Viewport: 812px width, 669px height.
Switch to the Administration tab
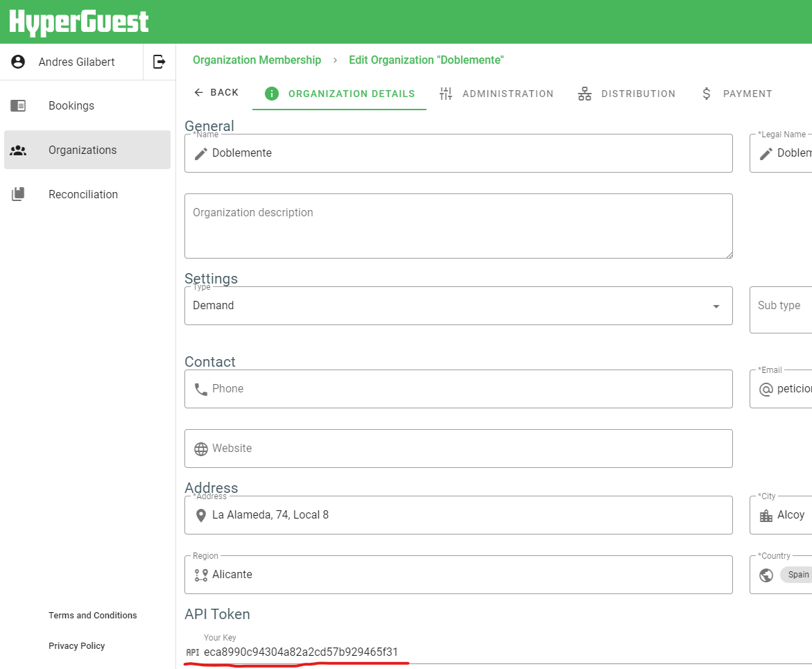(x=496, y=94)
